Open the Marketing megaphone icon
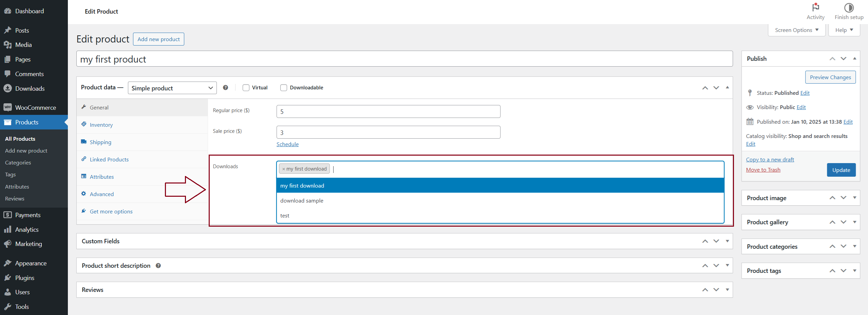Image resolution: width=868 pixels, height=315 pixels. [x=8, y=244]
